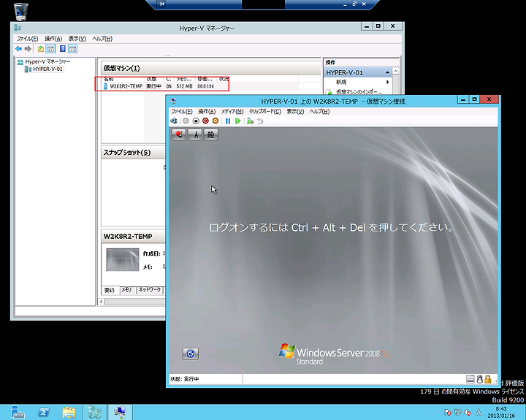Switch to ネットワーク tab in details pane
Screen dimensions: 526x420
click(x=150, y=290)
